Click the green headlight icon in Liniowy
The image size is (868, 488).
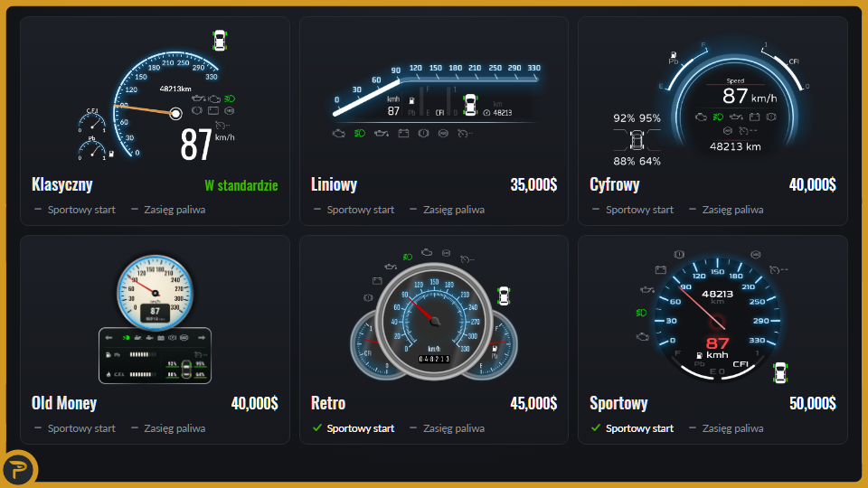(359, 134)
